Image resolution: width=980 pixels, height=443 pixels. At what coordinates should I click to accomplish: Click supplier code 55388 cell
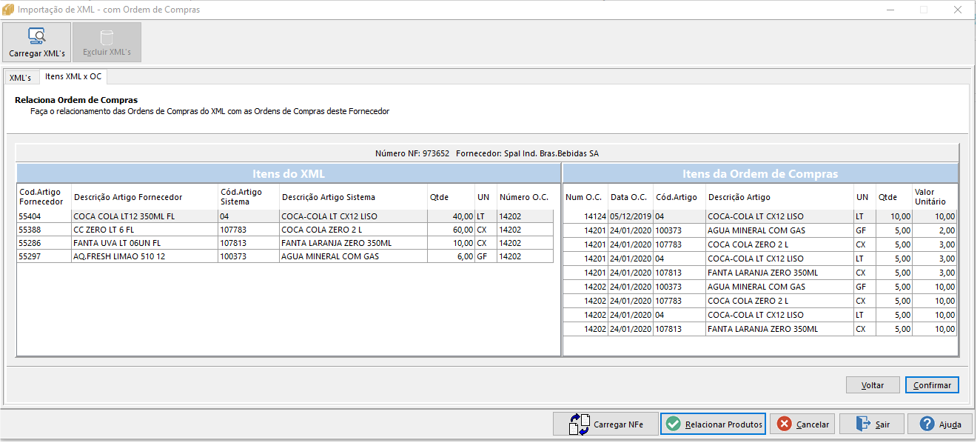[x=44, y=230]
